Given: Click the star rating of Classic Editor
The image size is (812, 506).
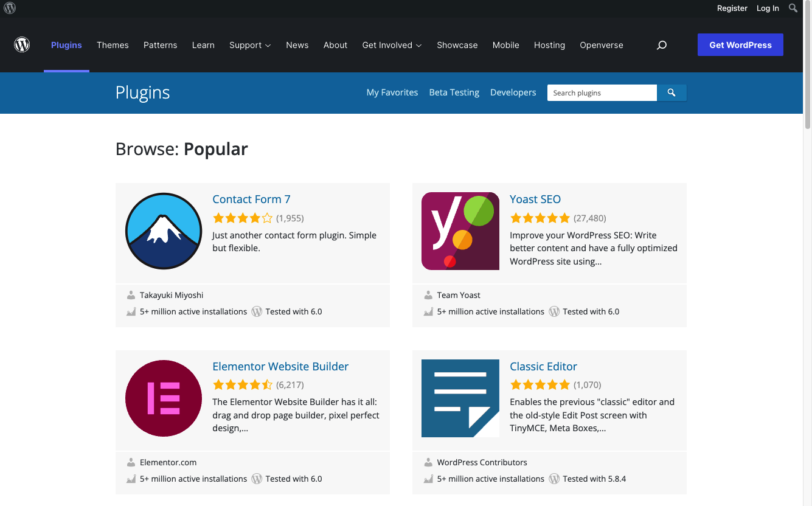Looking at the screenshot, I should click(x=540, y=385).
